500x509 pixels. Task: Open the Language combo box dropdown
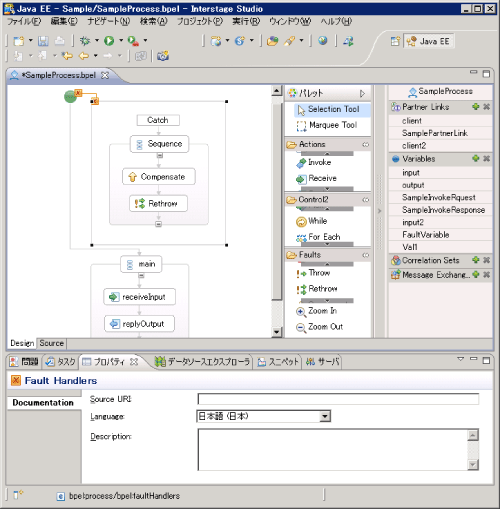(325, 416)
